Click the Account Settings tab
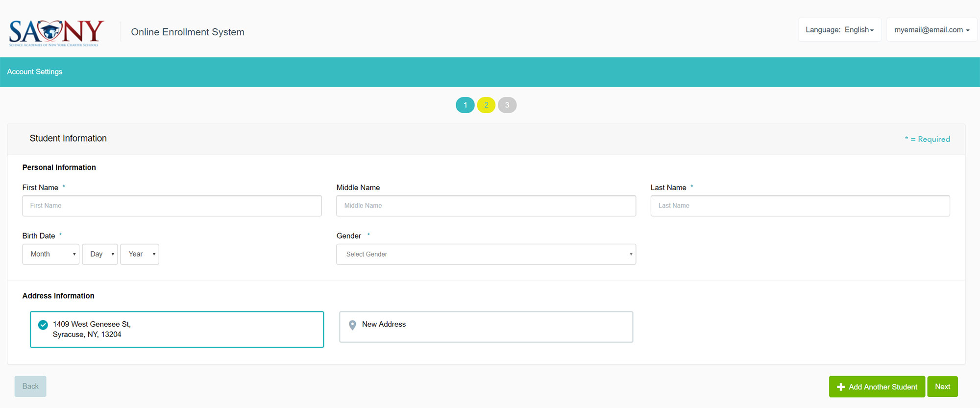Image resolution: width=980 pixels, height=408 pixels. pyautogui.click(x=35, y=72)
